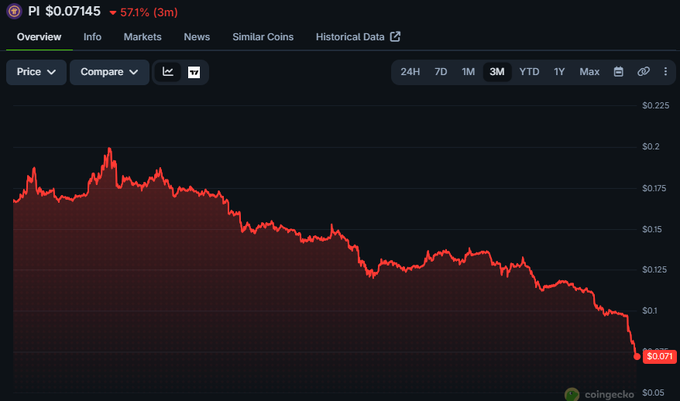Select the 1Y time range

click(559, 72)
